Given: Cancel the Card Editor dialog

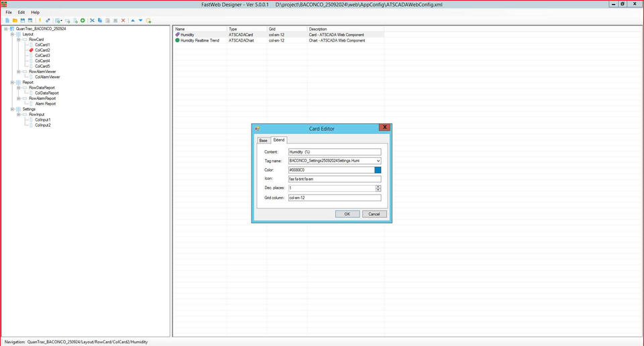Looking at the screenshot, I should click(374, 214).
